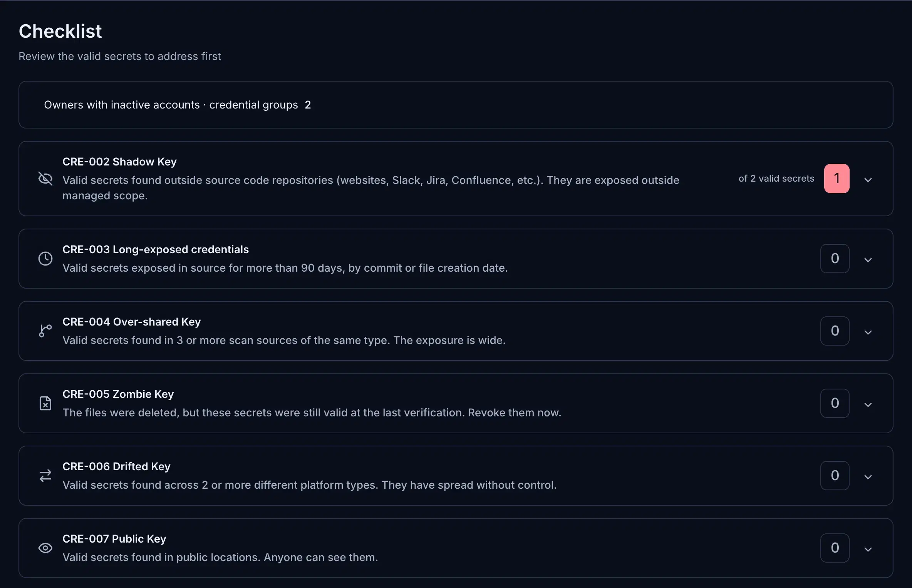Expand the CRE-006 Drifted Key chevron
This screenshot has height=588, width=912.
click(868, 477)
